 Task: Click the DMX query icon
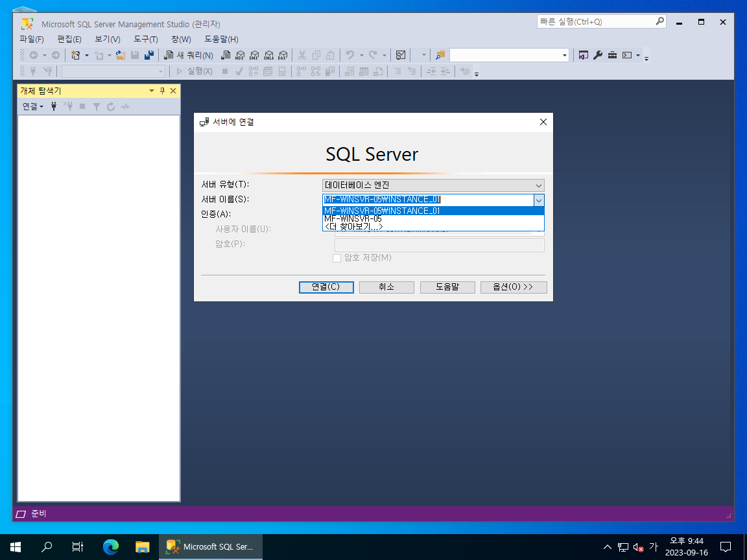click(x=254, y=55)
